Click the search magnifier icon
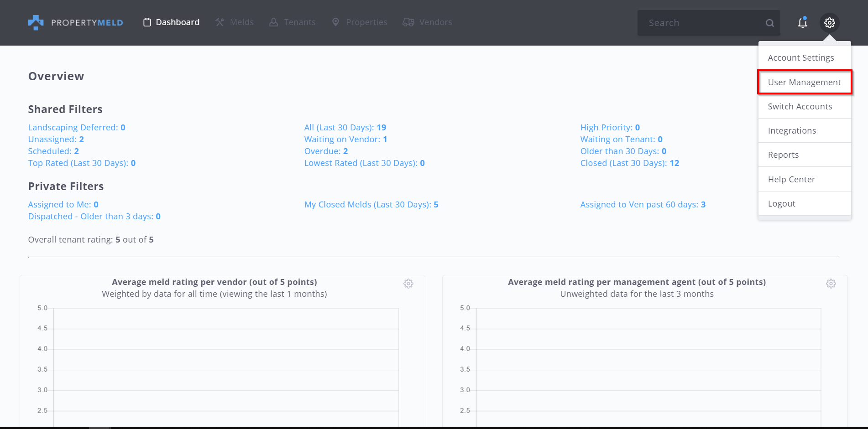This screenshot has width=868, height=429. (x=769, y=23)
